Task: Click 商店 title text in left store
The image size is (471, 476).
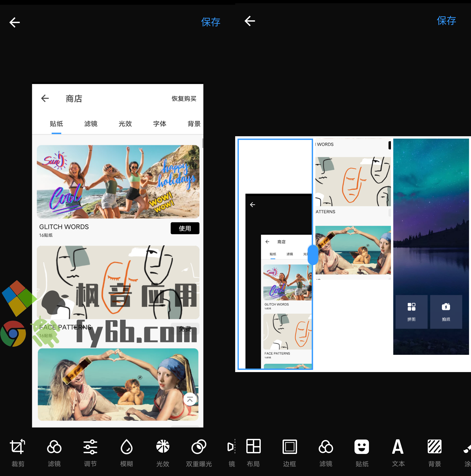Action: [x=74, y=98]
